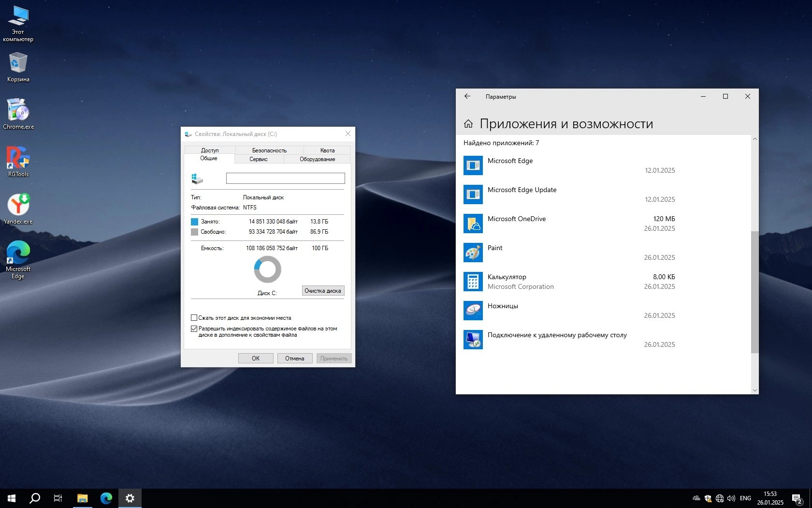Click the Отмена button
The height and width of the screenshot is (508, 812).
[x=294, y=359]
